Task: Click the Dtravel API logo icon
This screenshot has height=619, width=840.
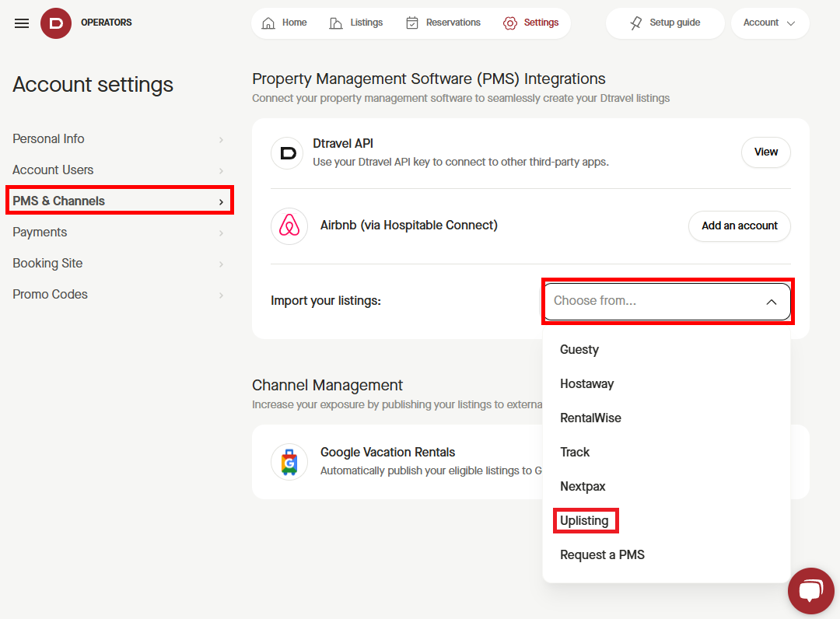Action: 288,153
